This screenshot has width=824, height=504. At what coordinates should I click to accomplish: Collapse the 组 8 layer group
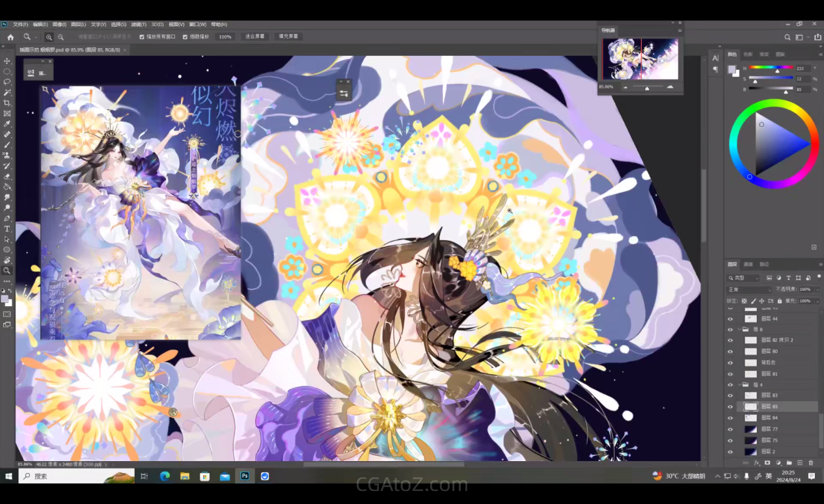pyautogui.click(x=738, y=330)
